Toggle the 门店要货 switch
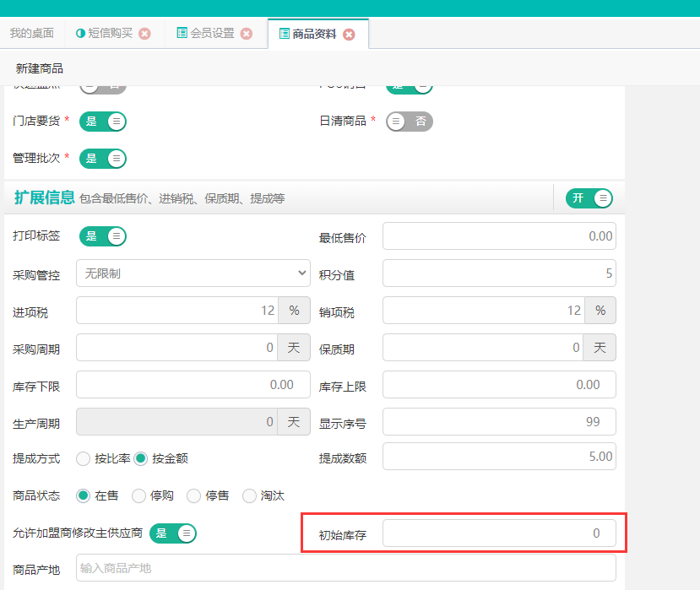This screenshot has height=590, width=700. tap(103, 122)
